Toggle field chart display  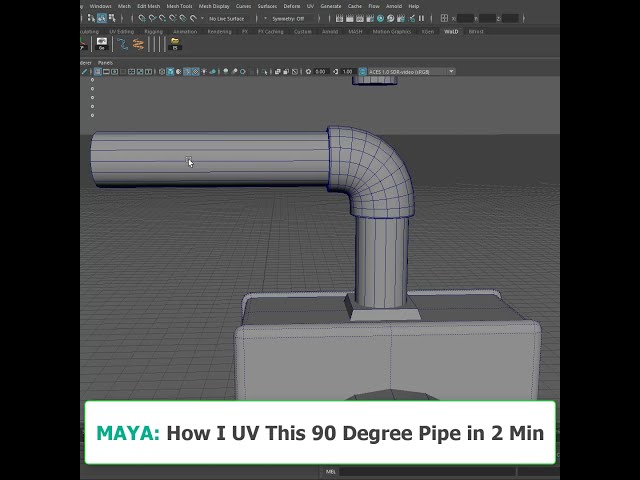click(131, 72)
